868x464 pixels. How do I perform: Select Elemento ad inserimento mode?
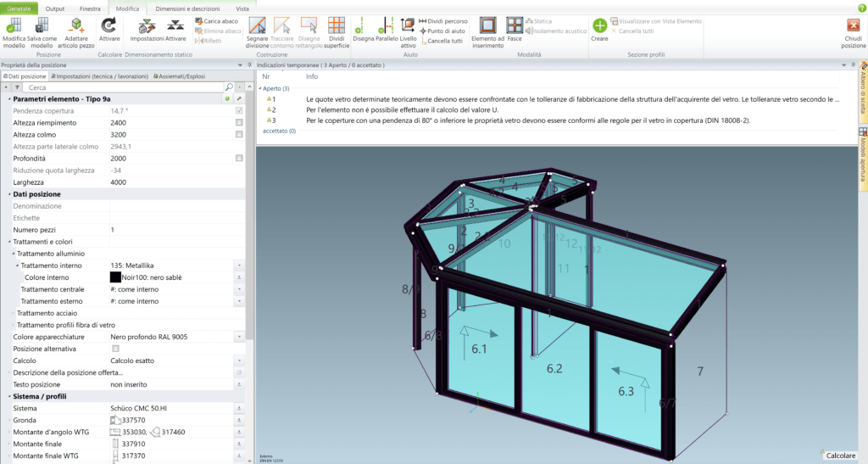487,32
